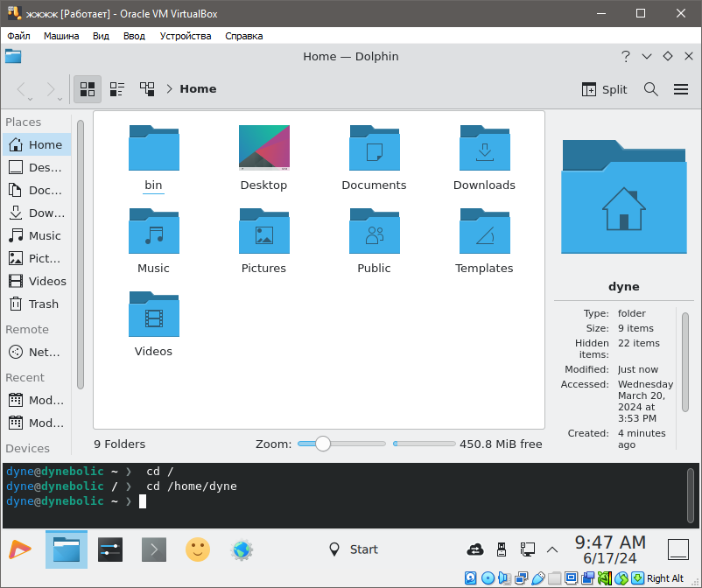Viewport: 702px width, 588px height.
Task: Open the globe web browser icon
Action: (x=242, y=549)
